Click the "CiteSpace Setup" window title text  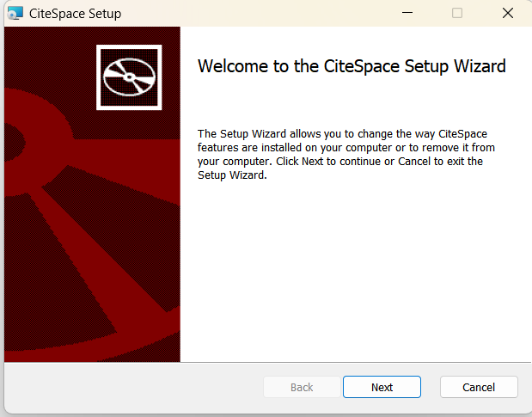(x=75, y=14)
